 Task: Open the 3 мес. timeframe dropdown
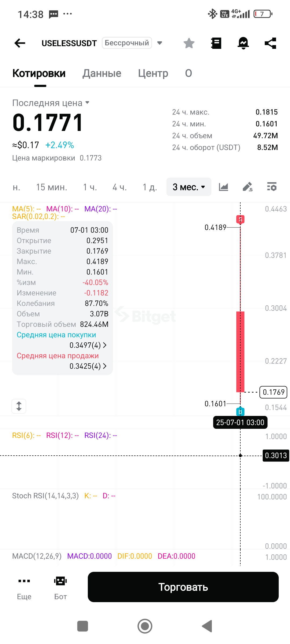click(189, 187)
